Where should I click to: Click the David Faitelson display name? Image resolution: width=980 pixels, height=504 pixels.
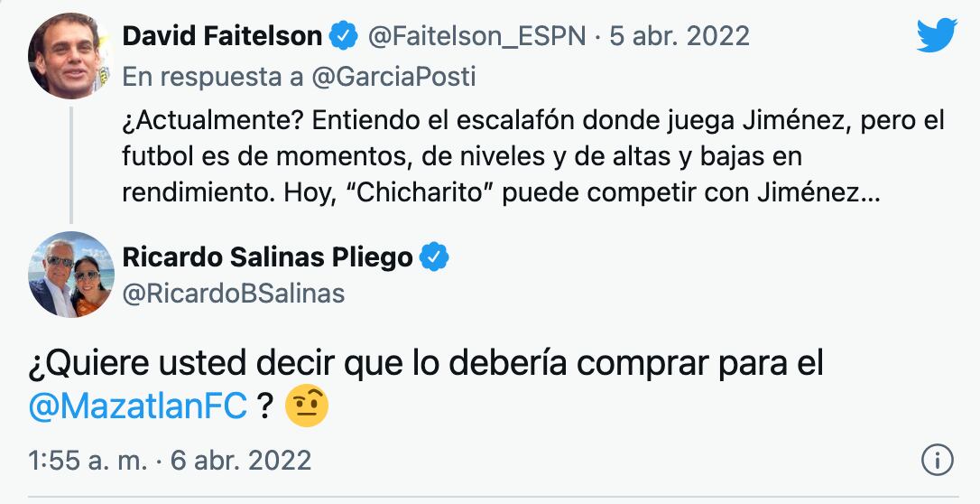(222, 36)
